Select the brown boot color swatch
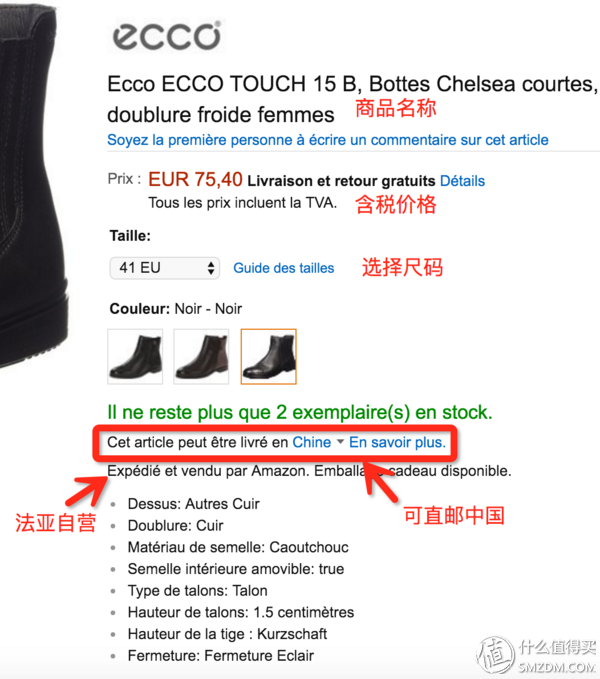 coord(201,356)
